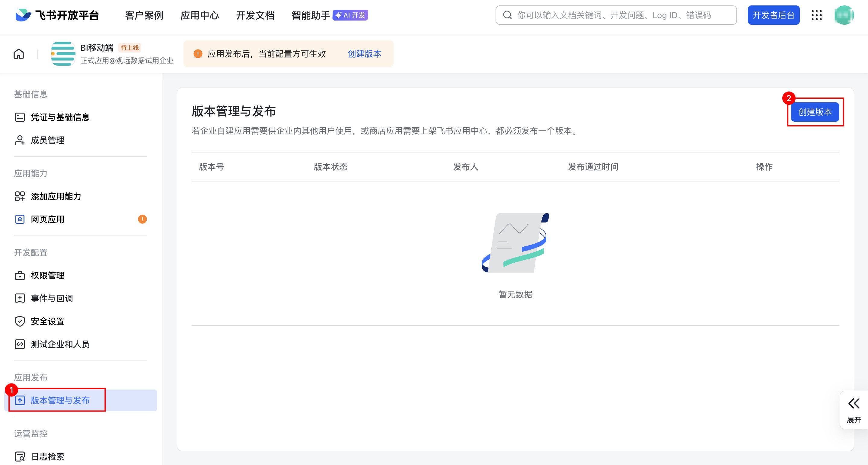Click the AI 开发 badge
This screenshot has width=868, height=465.
pyautogui.click(x=350, y=15)
